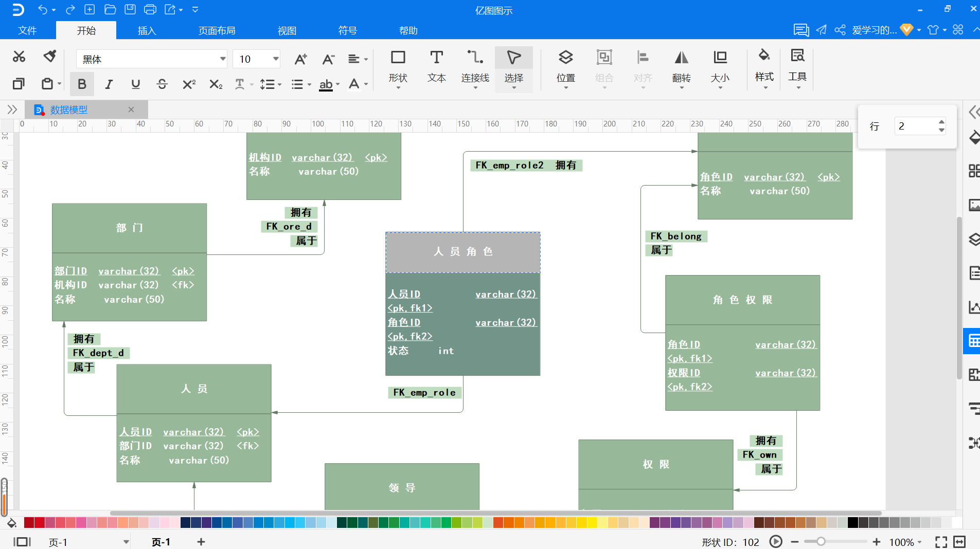The image size is (980, 549).
Task: Toggle Bold formatting
Action: pos(82,84)
